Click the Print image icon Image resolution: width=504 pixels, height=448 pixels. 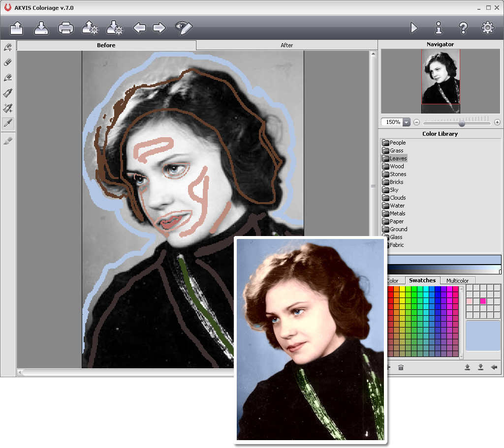66,28
